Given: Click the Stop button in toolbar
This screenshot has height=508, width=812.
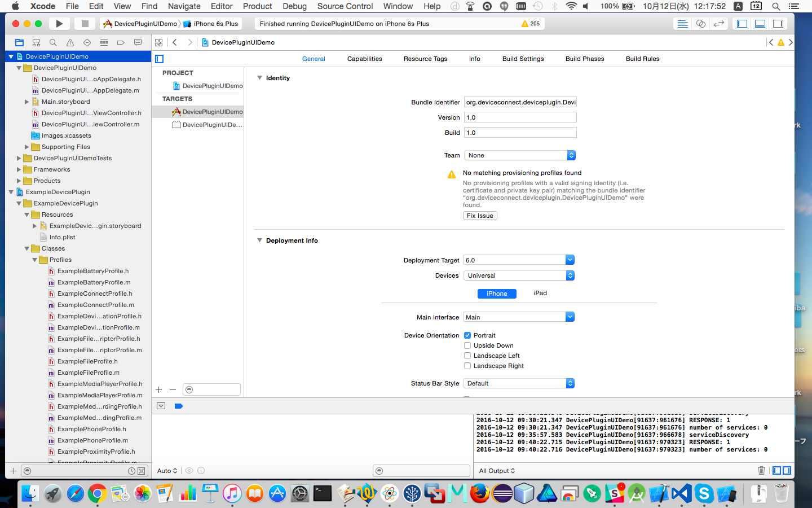Looking at the screenshot, I should point(85,24).
